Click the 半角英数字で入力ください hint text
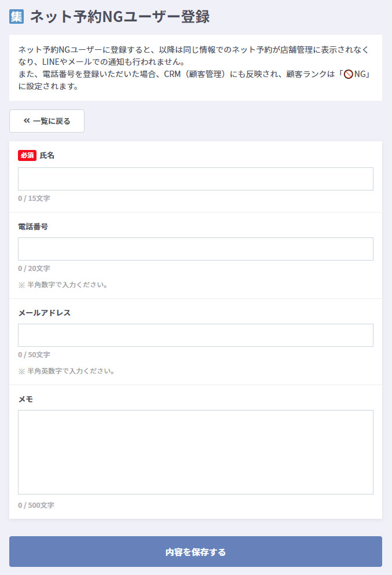This screenshot has width=392, height=575. coord(67,371)
